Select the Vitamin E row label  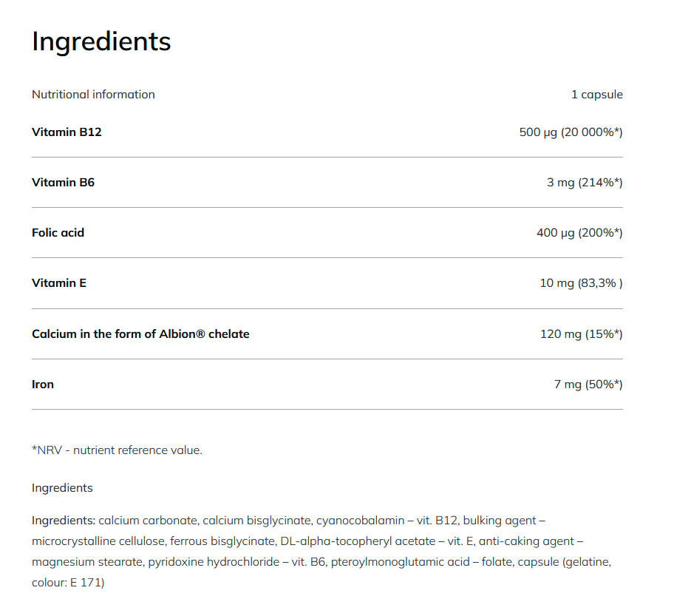coord(59,282)
